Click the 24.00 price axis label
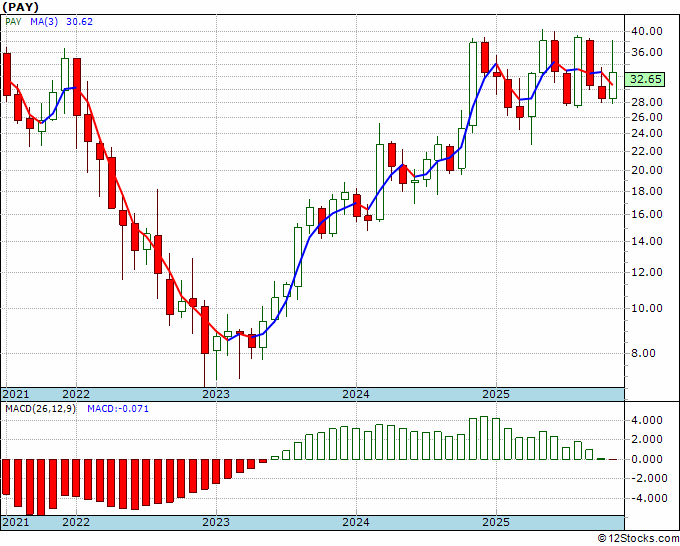680x546 pixels. pos(646,134)
